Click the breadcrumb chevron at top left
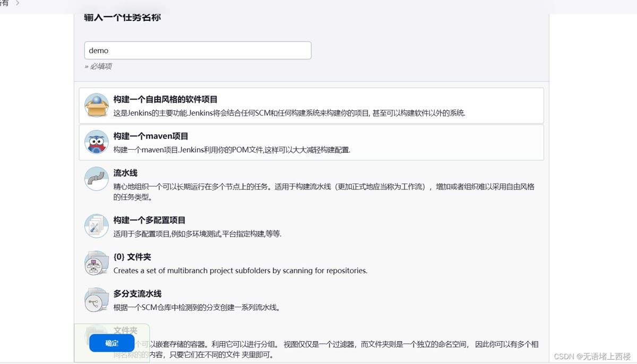Image resolution: width=637 pixels, height=364 pixels. 17,3
